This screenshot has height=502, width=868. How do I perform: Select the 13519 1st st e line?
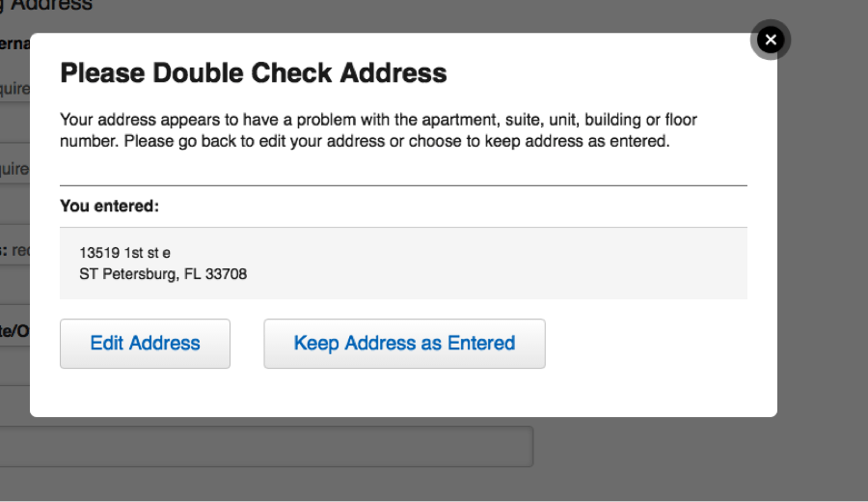[x=125, y=253]
